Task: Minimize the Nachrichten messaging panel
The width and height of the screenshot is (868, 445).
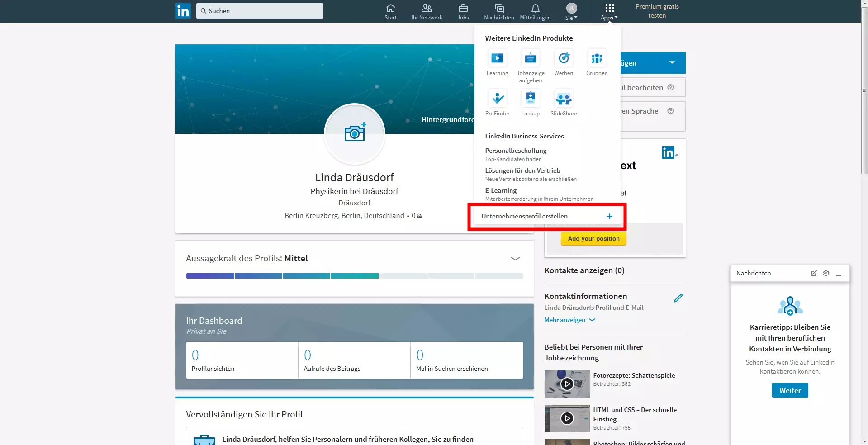Action: 839,274
